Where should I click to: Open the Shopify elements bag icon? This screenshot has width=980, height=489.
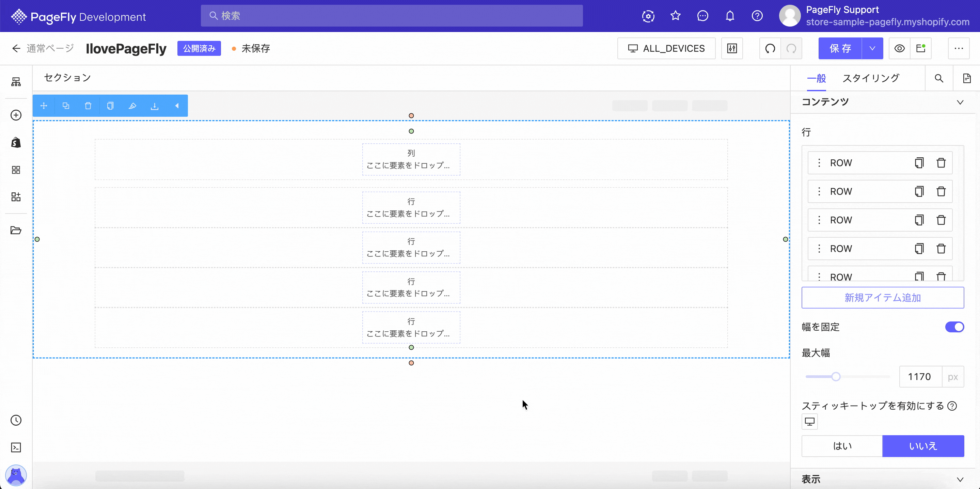16,142
